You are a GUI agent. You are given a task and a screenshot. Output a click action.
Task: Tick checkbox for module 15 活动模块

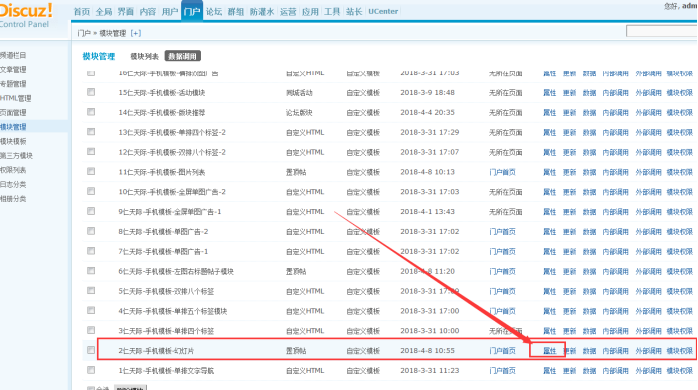(91, 92)
